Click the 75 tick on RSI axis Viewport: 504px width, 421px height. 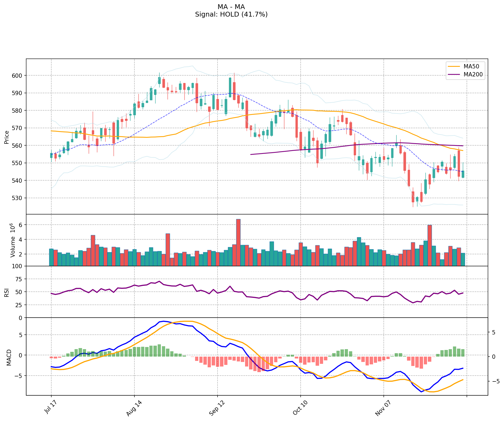19,279
